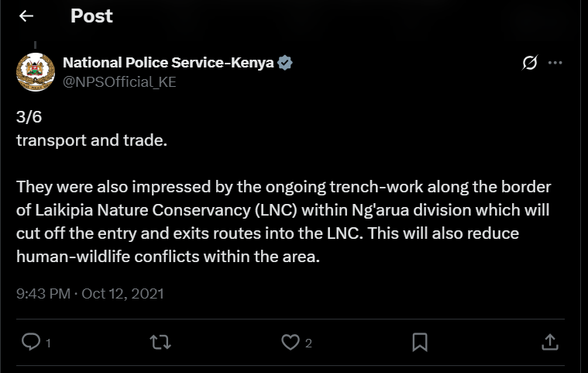Click the reply speech bubble icon
This screenshot has width=588, height=373.
[30, 342]
